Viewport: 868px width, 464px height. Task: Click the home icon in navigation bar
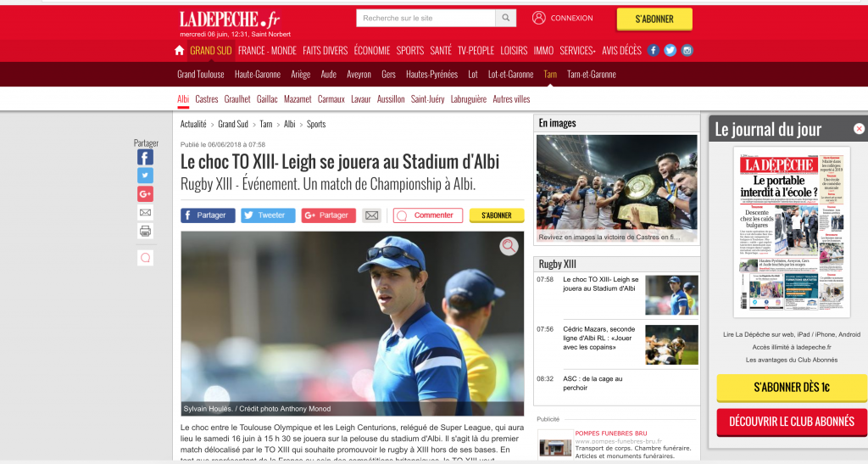179,50
